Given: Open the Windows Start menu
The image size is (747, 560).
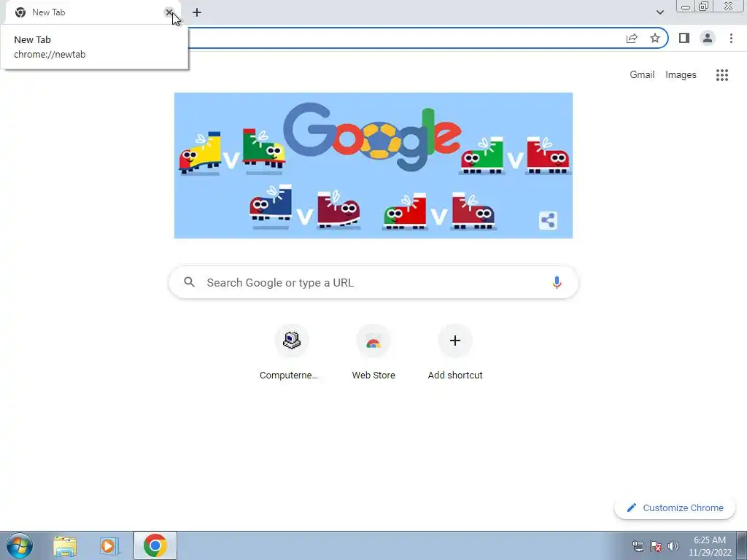Looking at the screenshot, I should pos(20,545).
